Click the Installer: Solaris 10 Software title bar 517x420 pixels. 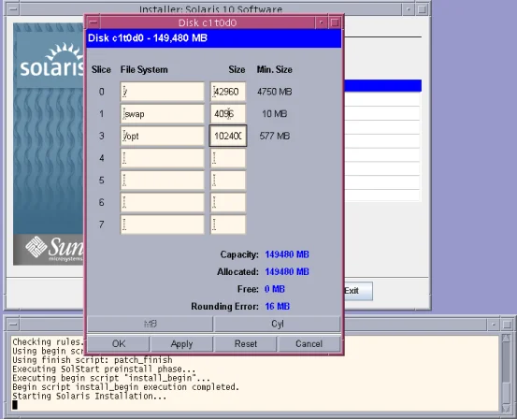tap(210, 9)
